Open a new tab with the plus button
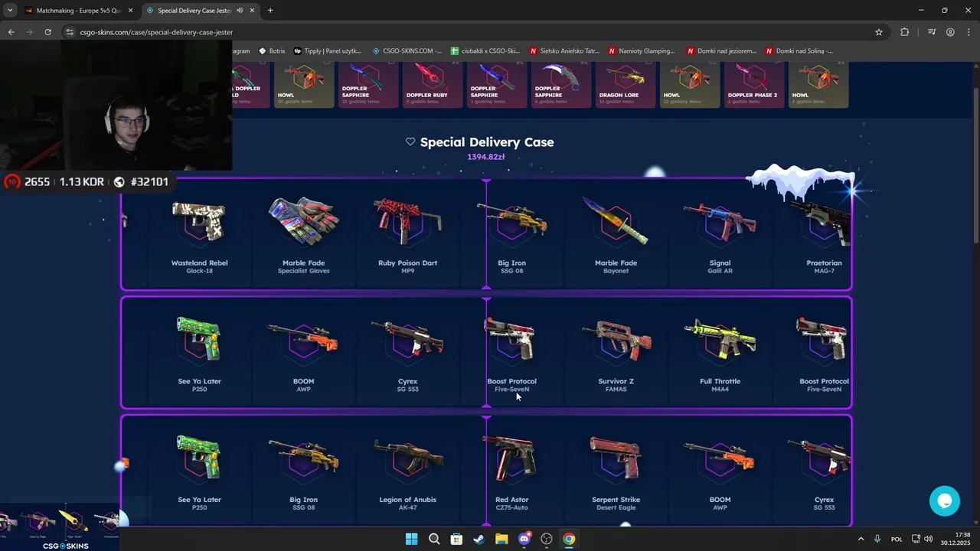 coord(270,11)
